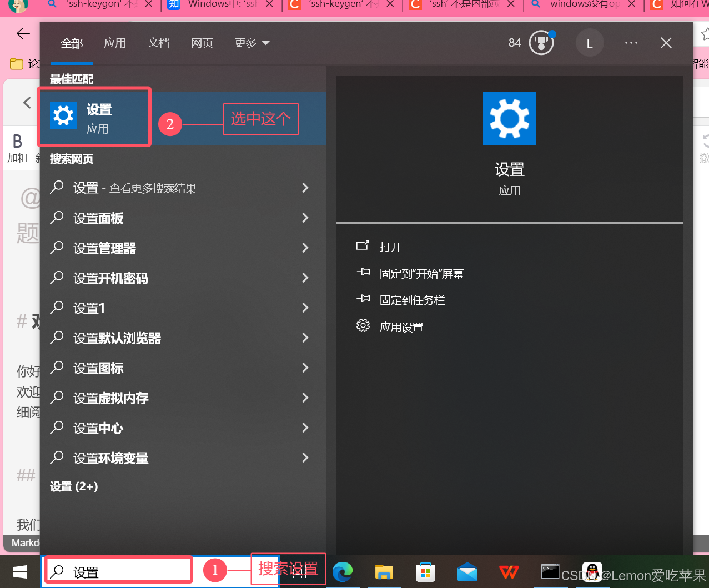Click the three-dot more options icon
The image size is (709, 588).
[631, 42]
